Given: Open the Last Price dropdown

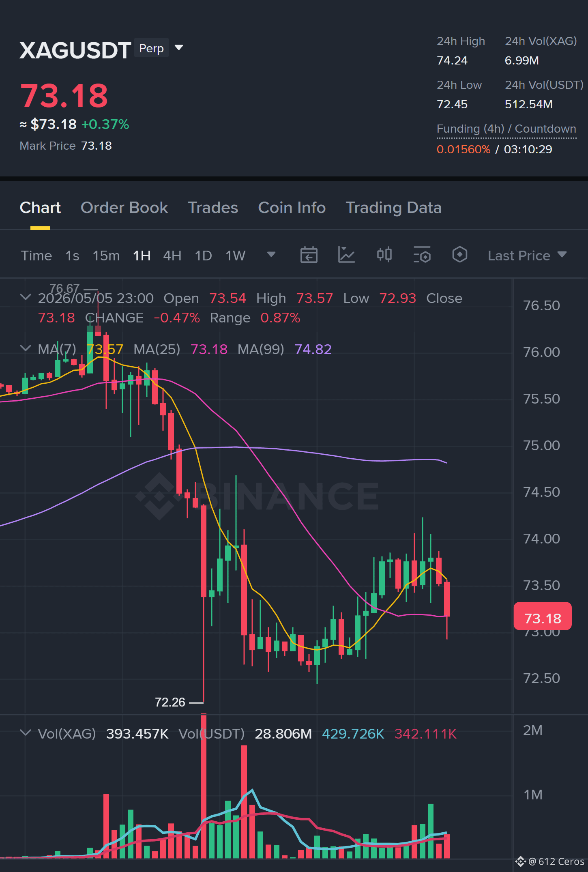Looking at the screenshot, I should tap(527, 256).
